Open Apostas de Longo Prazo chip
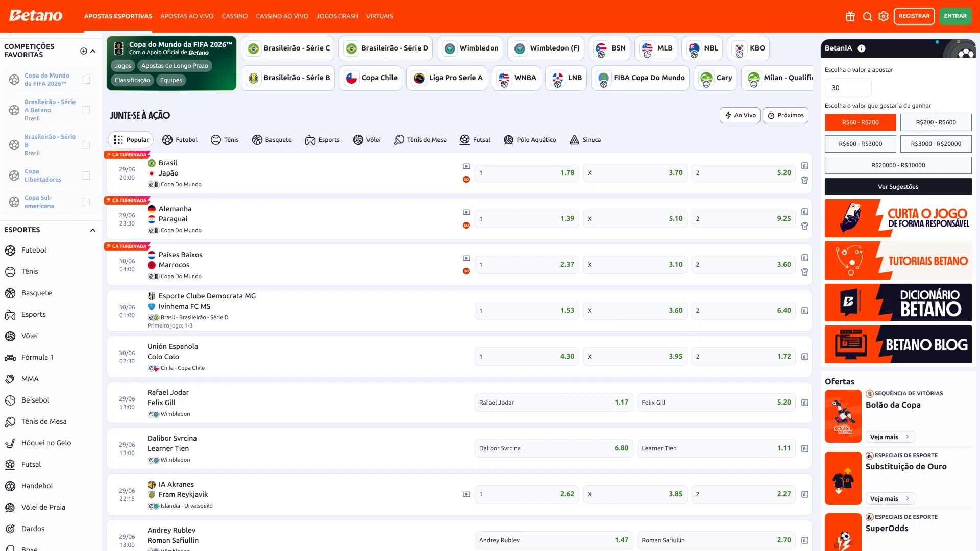 (175, 66)
